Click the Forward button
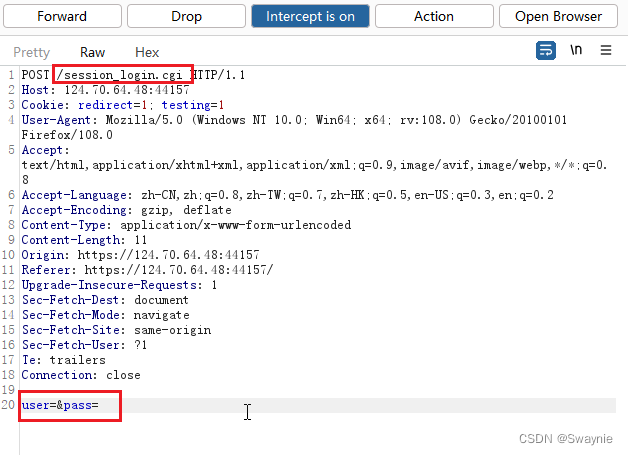 coord(62,16)
